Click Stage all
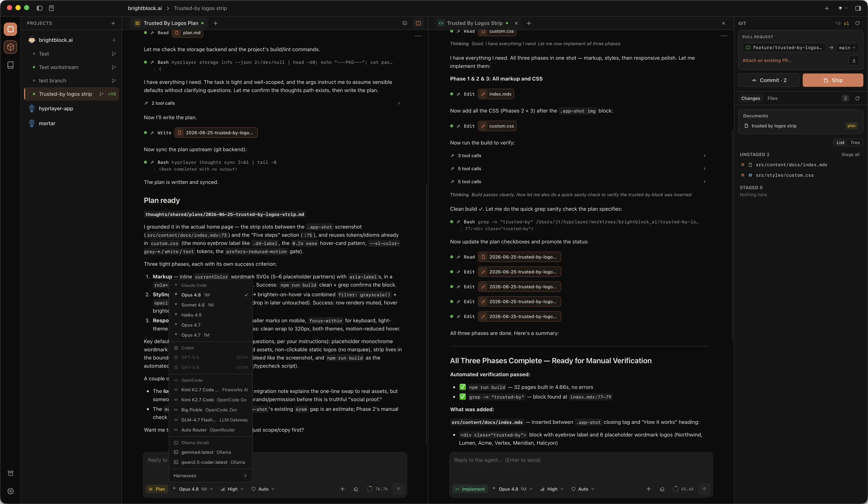Viewport: 868px width, 504px height. [x=850, y=154]
